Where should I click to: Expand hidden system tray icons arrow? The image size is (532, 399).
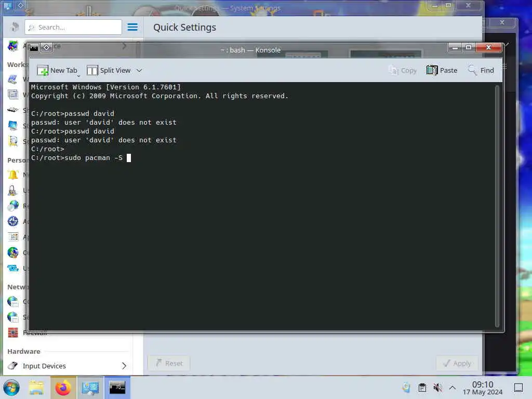(453, 388)
